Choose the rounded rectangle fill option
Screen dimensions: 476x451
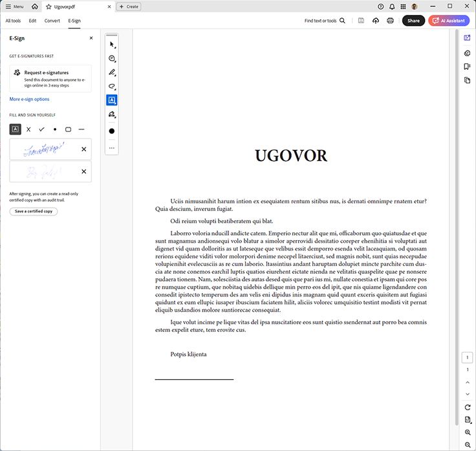[x=68, y=129]
